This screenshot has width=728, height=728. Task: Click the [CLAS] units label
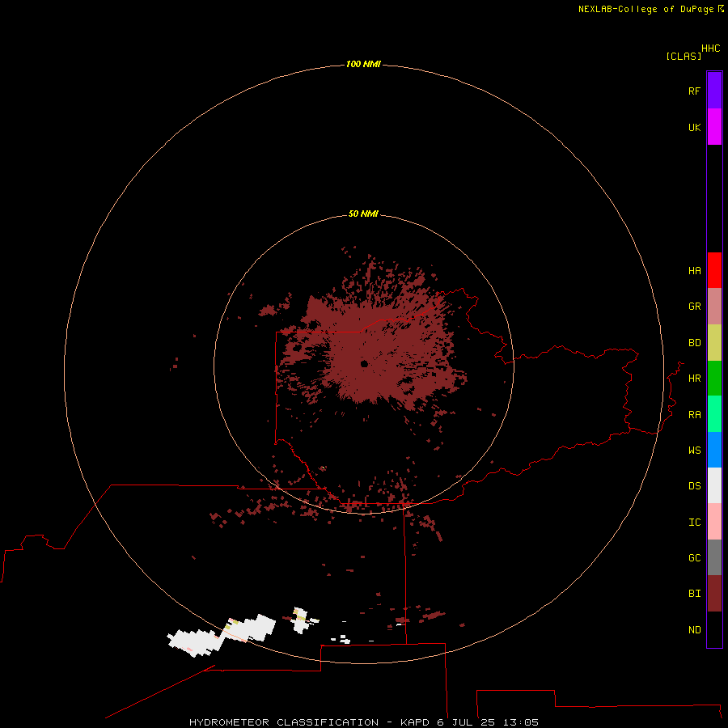click(684, 56)
